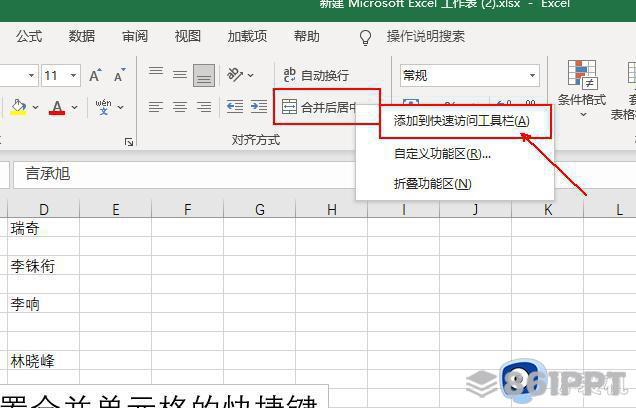Select the cell containing 李铢衔
The height and width of the screenshot is (408, 636).
pos(44,266)
